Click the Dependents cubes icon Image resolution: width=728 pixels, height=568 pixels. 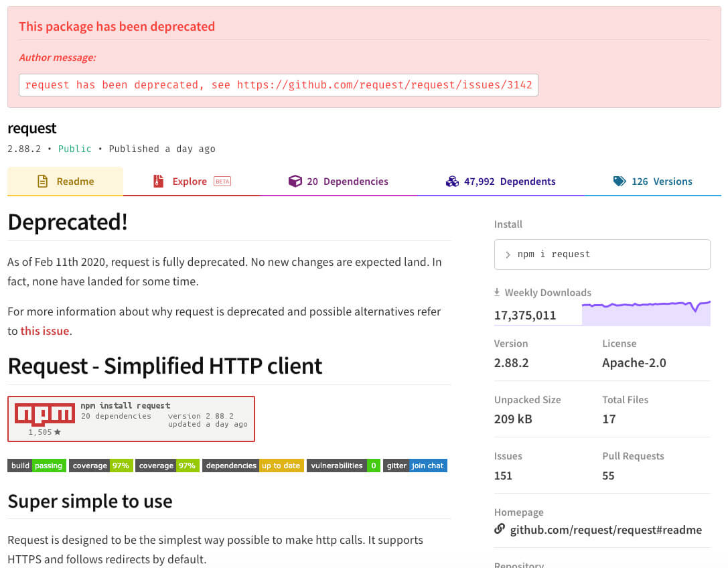point(452,181)
